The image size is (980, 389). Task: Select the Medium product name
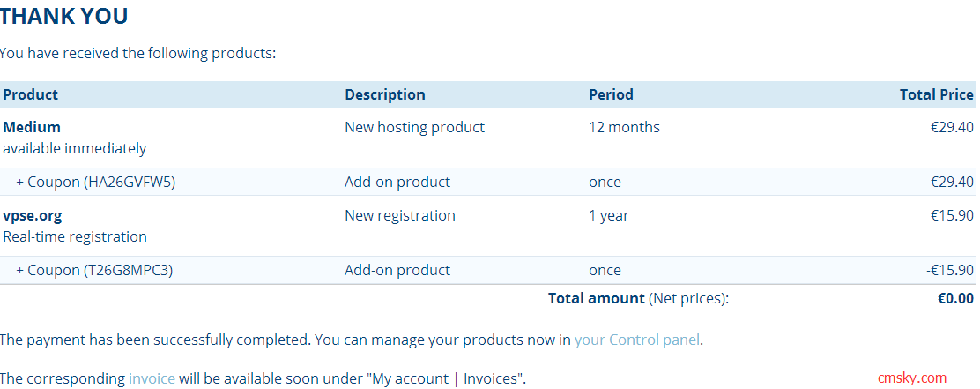pos(32,127)
